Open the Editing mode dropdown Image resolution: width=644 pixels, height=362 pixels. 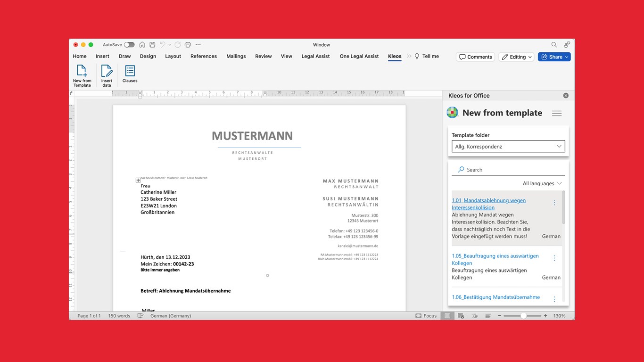[x=516, y=57]
